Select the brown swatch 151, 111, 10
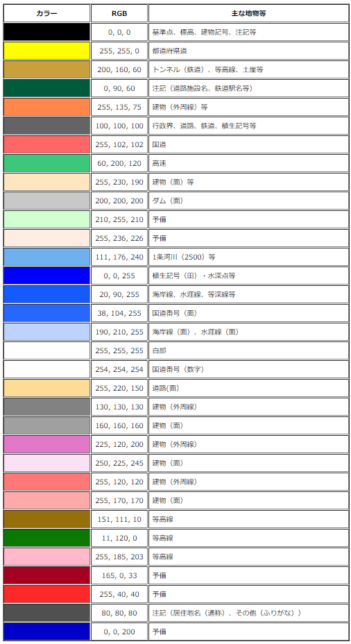The height and width of the screenshot is (644, 351). pyautogui.click(x=46, y=519)
